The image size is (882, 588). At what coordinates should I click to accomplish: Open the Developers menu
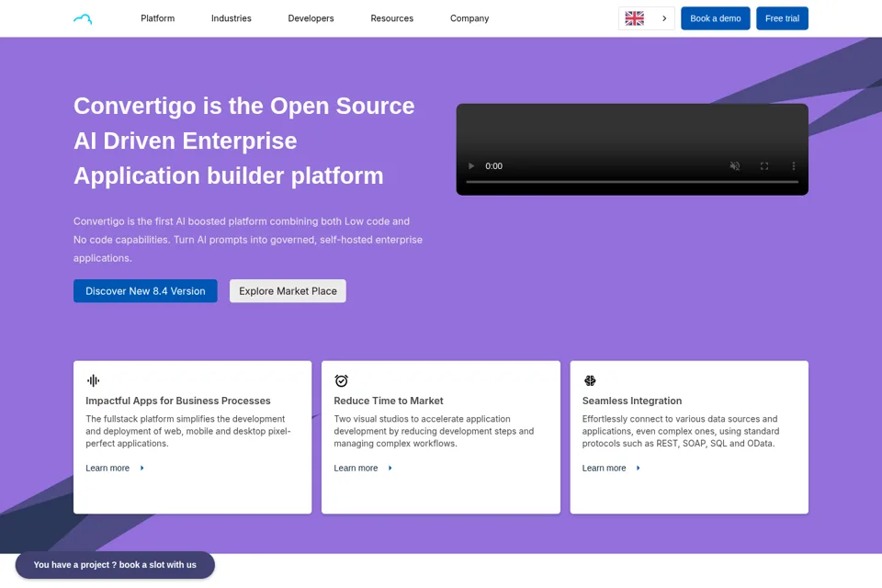[311, 18]
